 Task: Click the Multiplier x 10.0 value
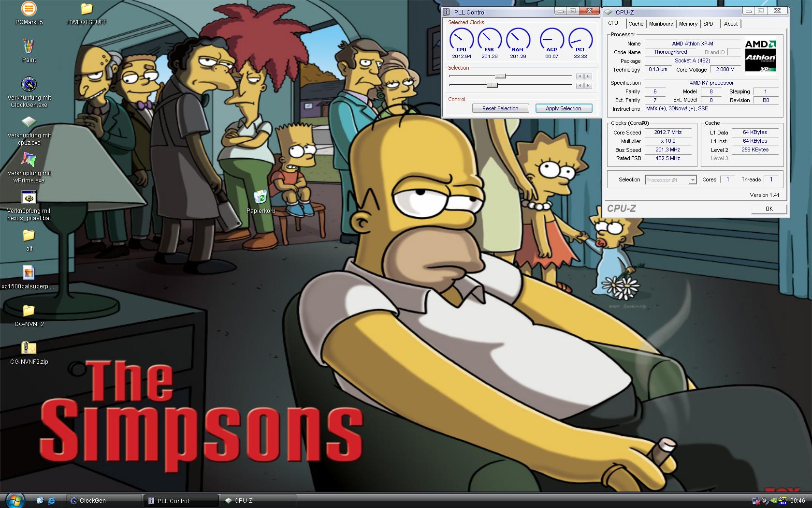click(668, 141)
